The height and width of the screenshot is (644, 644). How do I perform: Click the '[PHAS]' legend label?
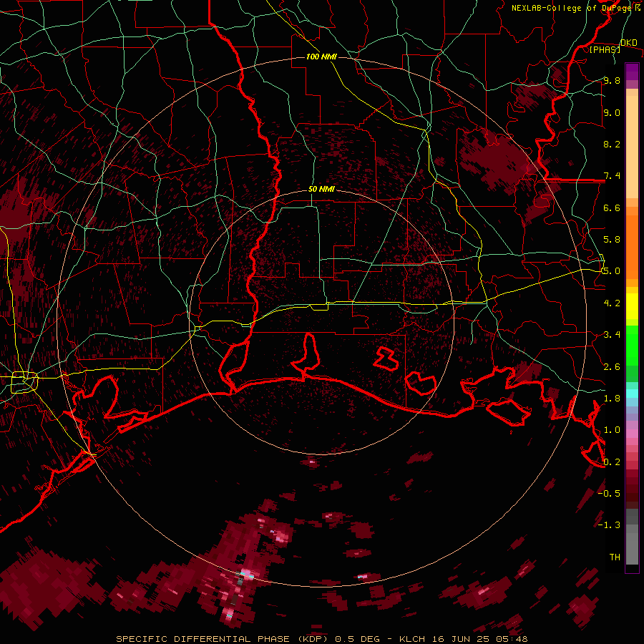[605, 49]
